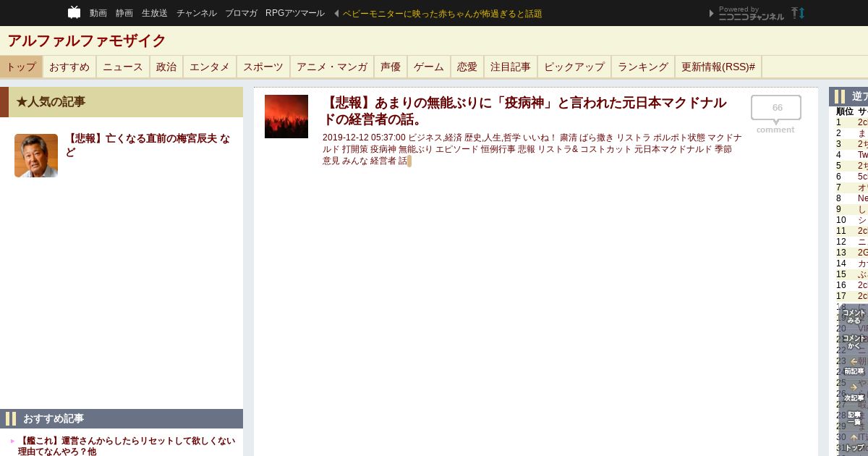This screenshot has height=456, width=868.
Task: Click rank 8 Ne site in ranking
Action: (862, 198)
